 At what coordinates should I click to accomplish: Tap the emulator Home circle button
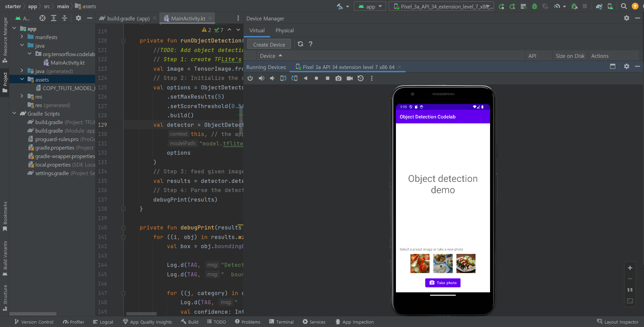(316, 79)
